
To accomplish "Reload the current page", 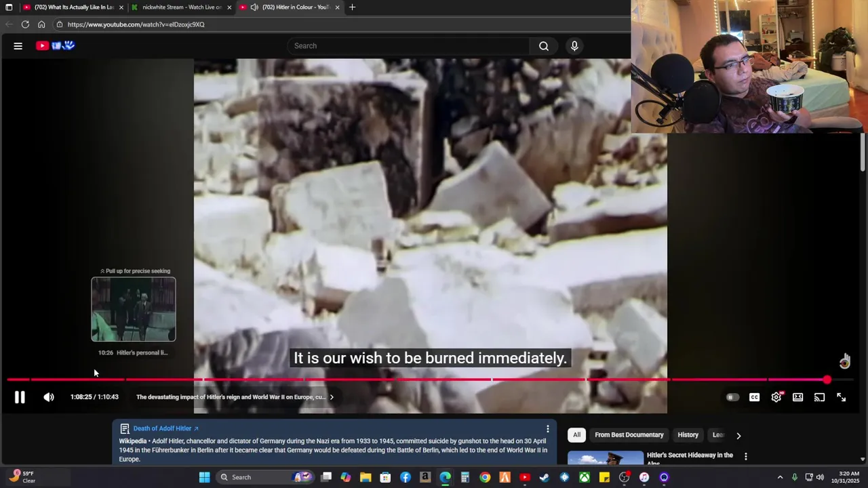I will click(25, 24).
